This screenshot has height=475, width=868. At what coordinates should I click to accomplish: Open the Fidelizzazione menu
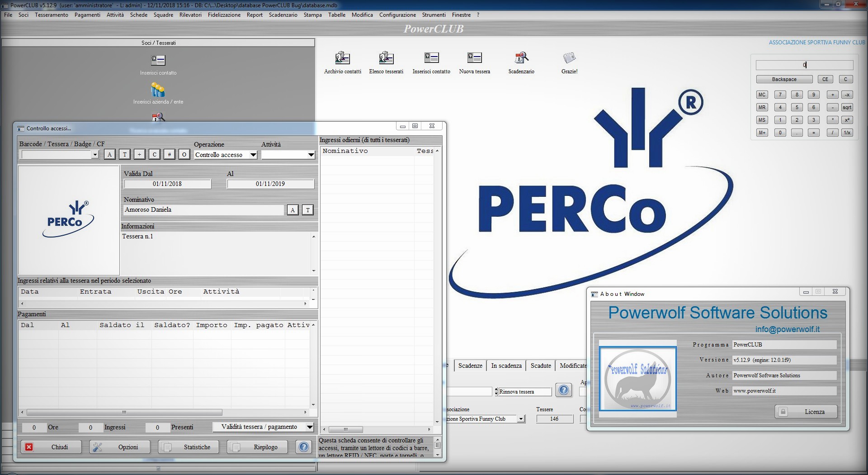click(224, 15)
